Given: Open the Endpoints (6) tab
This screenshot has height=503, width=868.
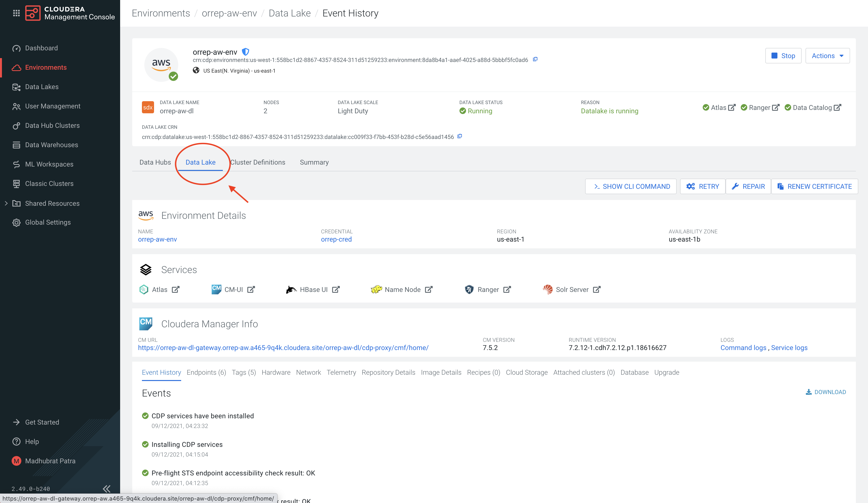Looking at the screenshot, I should [206, 372].
